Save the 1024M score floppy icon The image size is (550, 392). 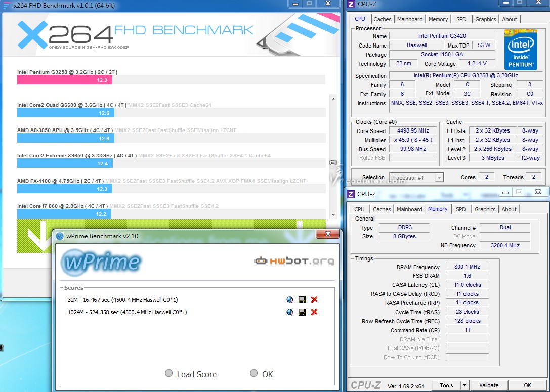(x=302, y=312)
